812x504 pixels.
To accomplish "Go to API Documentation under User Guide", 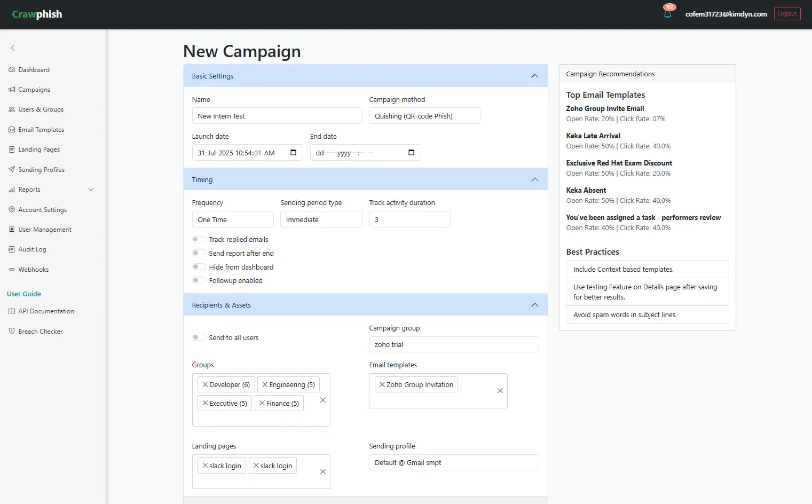I will point(46,311).
